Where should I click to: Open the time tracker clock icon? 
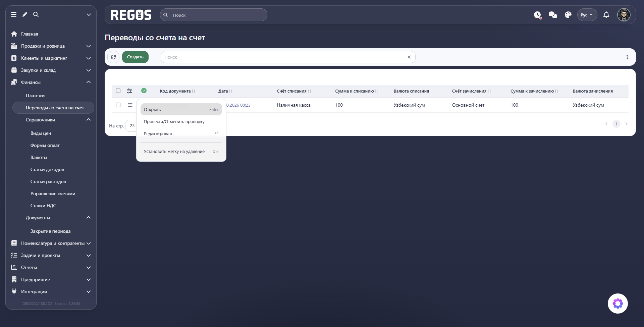538,15
